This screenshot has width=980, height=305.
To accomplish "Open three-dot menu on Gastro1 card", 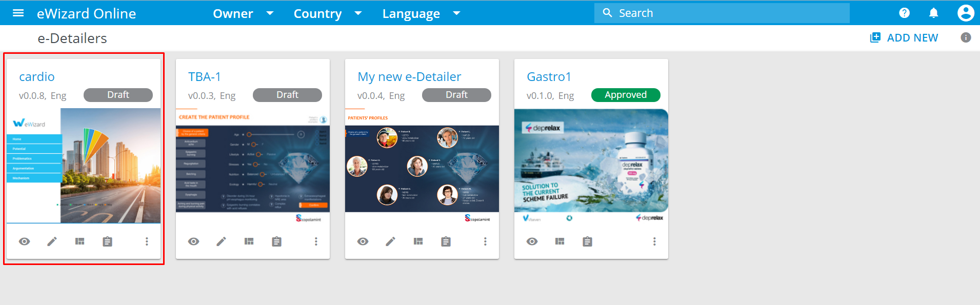I will pyautogui.click(x=654, y=241).
